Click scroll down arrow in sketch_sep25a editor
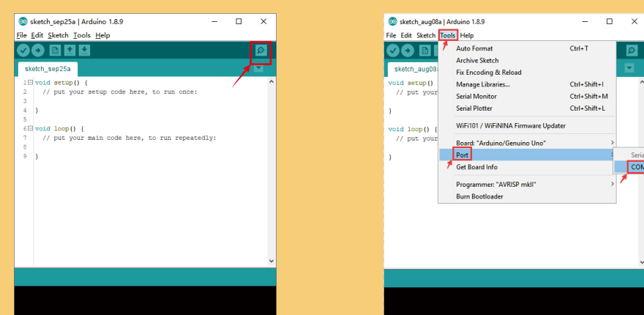Viewport: 644px width, 315px height. [x=271, y=261]
